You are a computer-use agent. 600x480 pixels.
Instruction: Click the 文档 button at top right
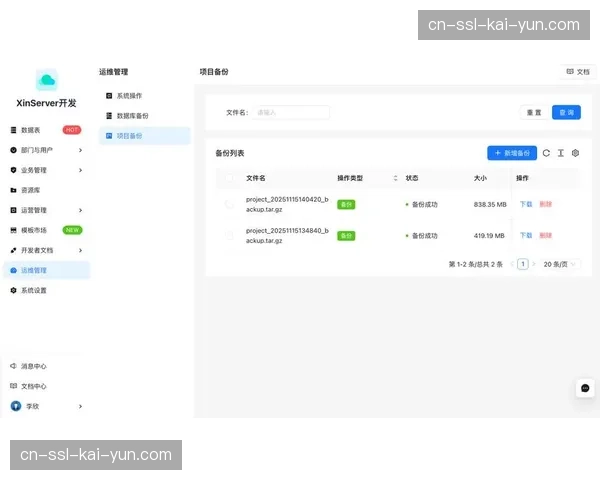pos(578,72)
